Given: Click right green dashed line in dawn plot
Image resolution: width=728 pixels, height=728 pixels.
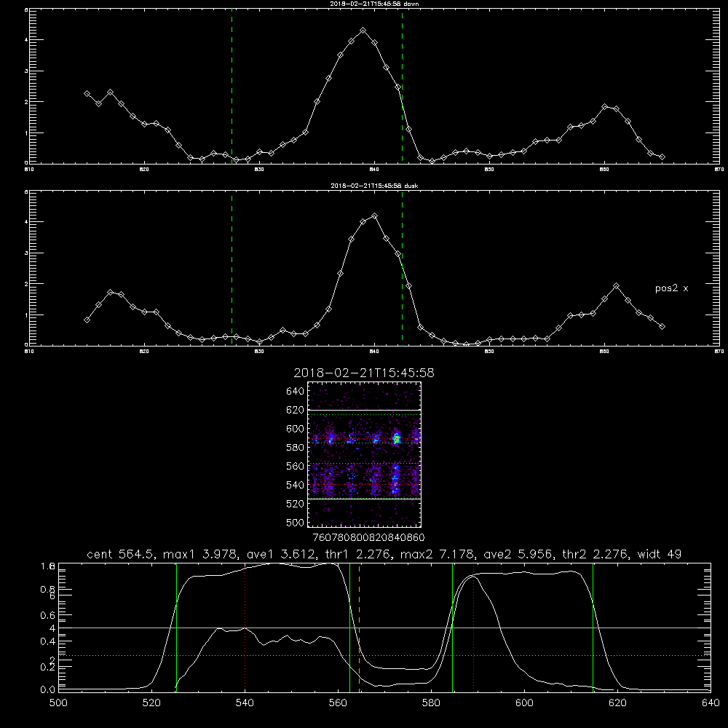Looking at the screenshot, I should [x=402, y=86].
